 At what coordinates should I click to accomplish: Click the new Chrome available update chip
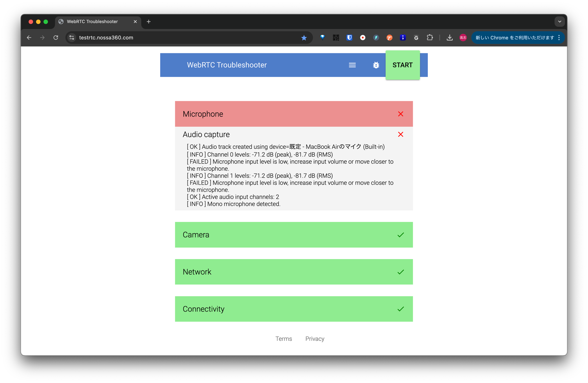pyautogui.click(x=515, y=38)
